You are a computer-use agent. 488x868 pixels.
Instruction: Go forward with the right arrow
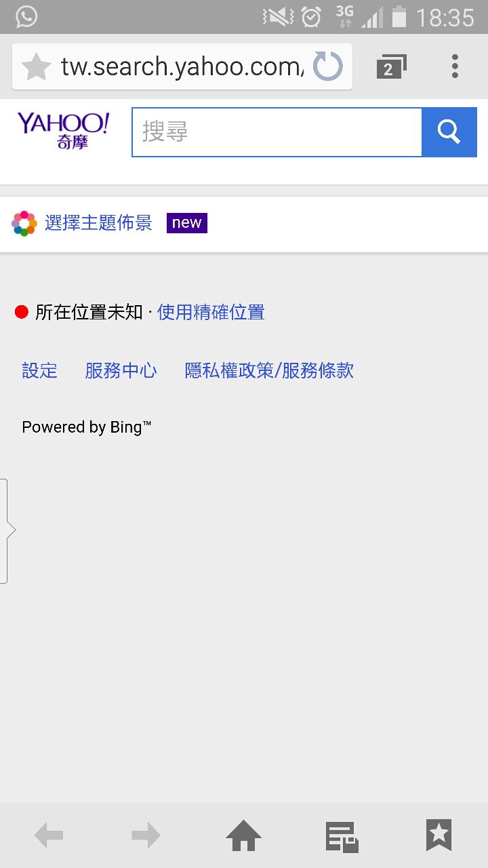[146, 835]
